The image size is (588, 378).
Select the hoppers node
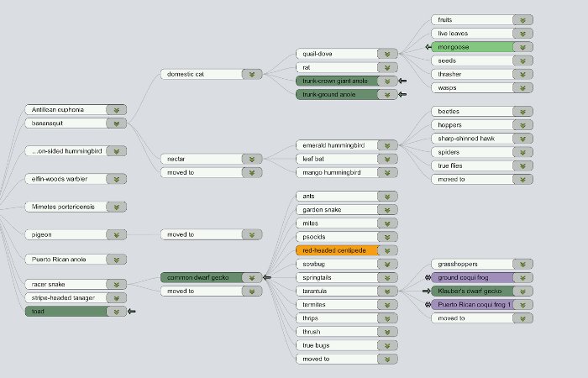[x=482, y=125]
